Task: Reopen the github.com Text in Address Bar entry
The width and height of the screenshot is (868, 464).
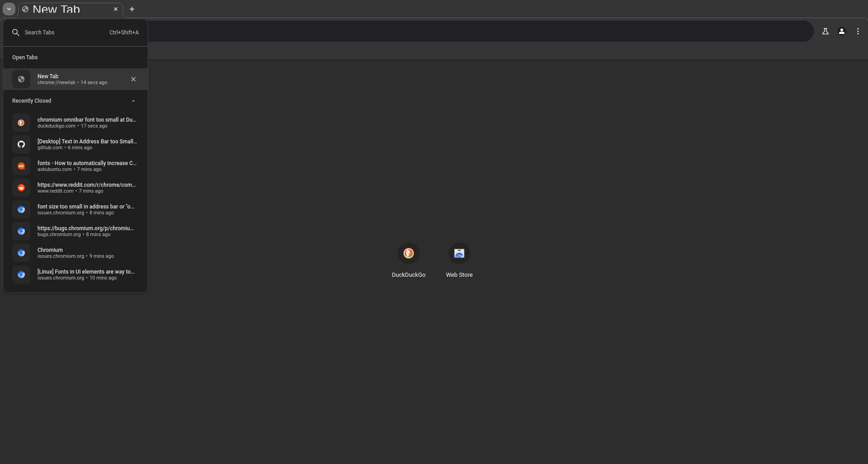Action: pos(75,144)
